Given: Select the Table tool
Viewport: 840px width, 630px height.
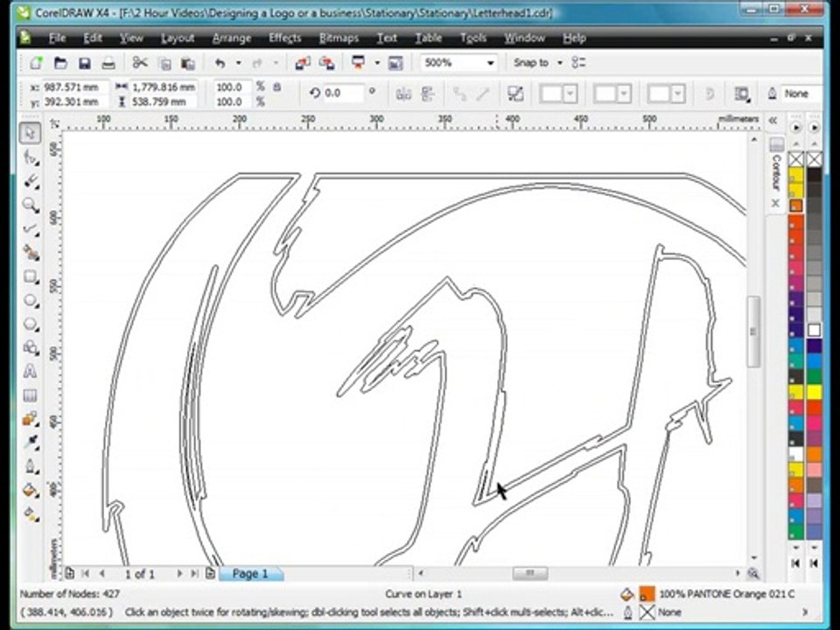Looking at the screenshot, I should coord(31,395).
